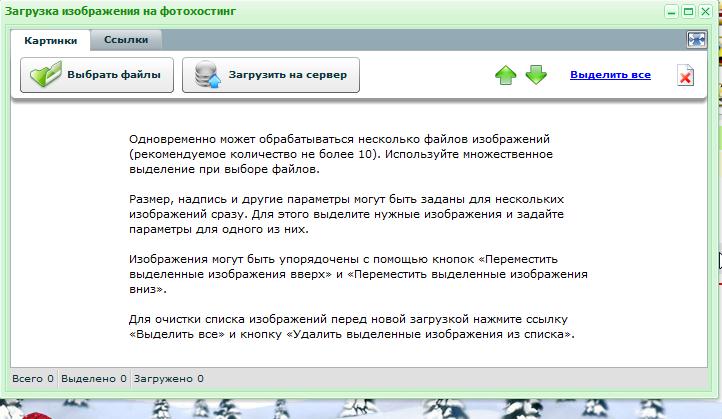Delete selected images with red X icon
The height and width of the screenshot is (419, 722).
tap(685, 77)
